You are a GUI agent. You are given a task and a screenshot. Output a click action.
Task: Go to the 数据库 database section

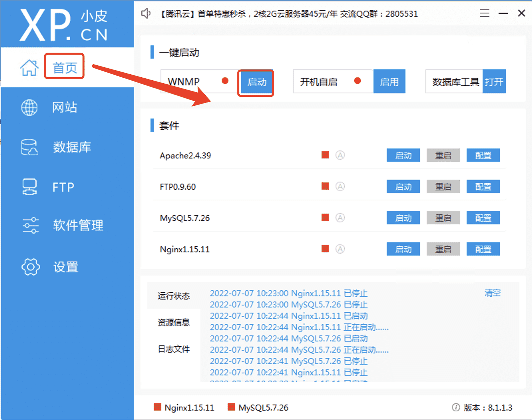click(72, 147)
